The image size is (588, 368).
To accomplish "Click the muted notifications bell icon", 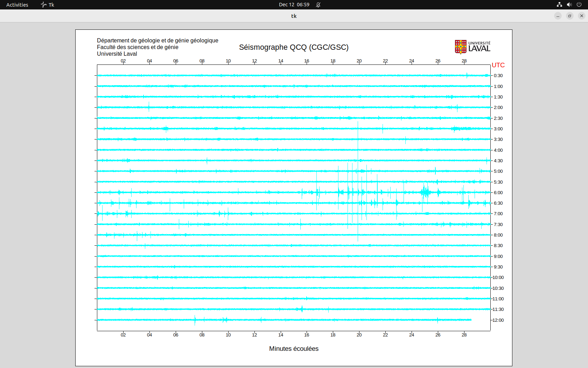I will pos(318,5).
